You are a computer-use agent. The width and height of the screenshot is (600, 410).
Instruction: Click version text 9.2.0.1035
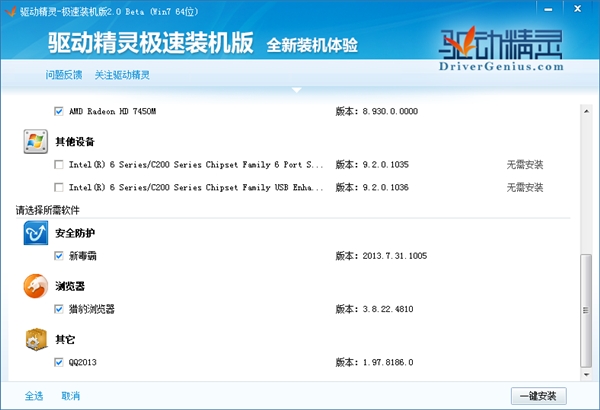386,165
